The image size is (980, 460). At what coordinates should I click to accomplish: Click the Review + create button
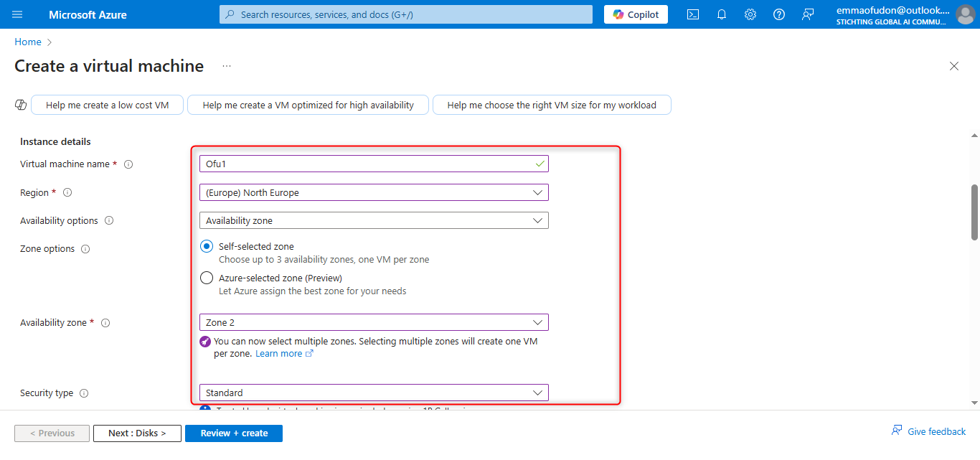(234, 433)
